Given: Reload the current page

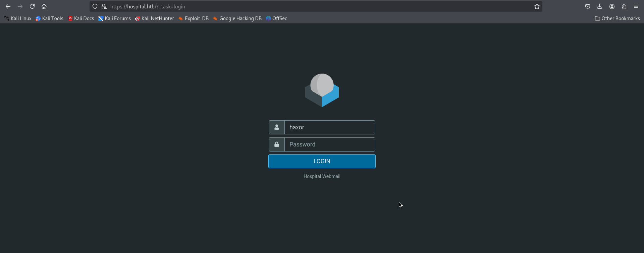Looking at the screenshot, I should (x=32, y=6).
